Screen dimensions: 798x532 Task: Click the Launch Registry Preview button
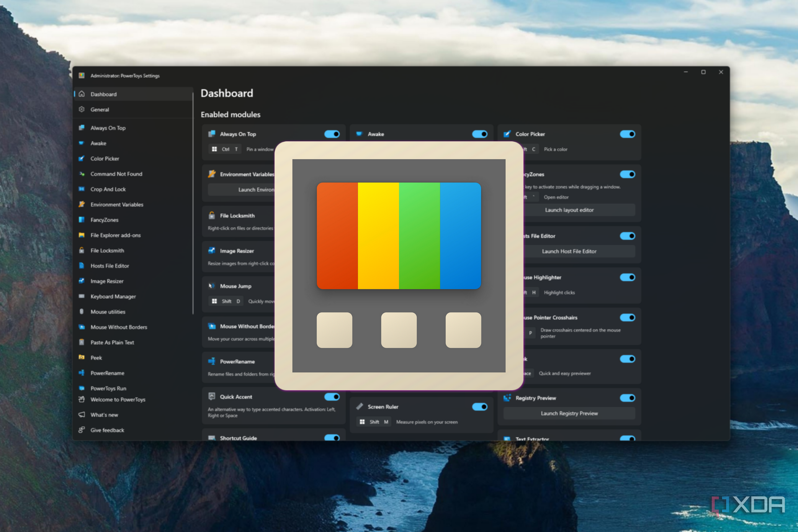click(x=569, y=413)
